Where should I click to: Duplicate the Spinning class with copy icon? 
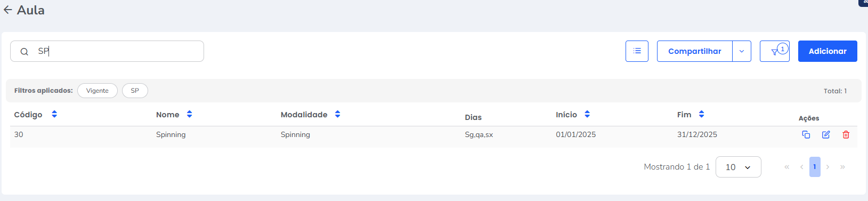[x=806, y=134]
